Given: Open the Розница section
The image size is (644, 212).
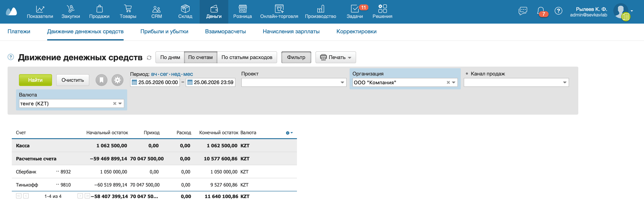Looking at the screenshot, I should [242, 12].
